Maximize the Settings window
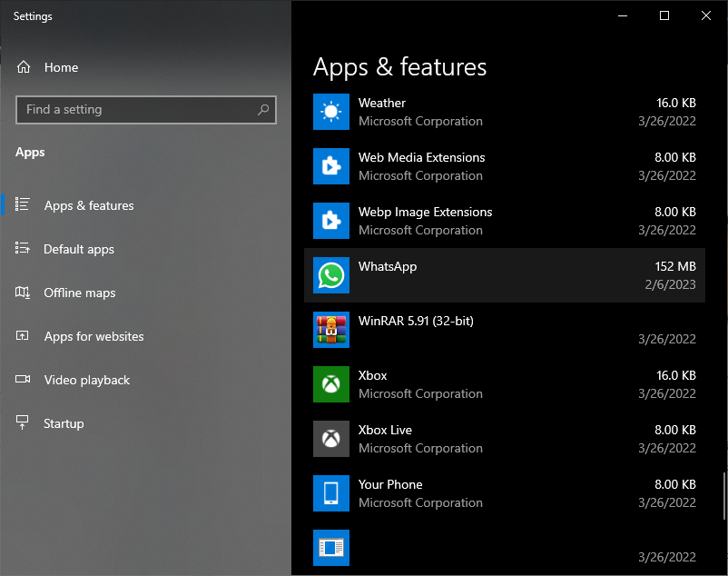 664,15
